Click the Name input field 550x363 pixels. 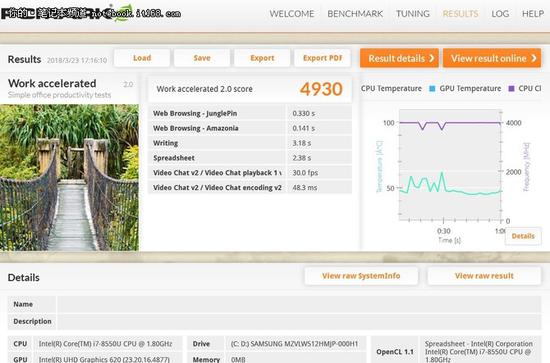[299, 304]
